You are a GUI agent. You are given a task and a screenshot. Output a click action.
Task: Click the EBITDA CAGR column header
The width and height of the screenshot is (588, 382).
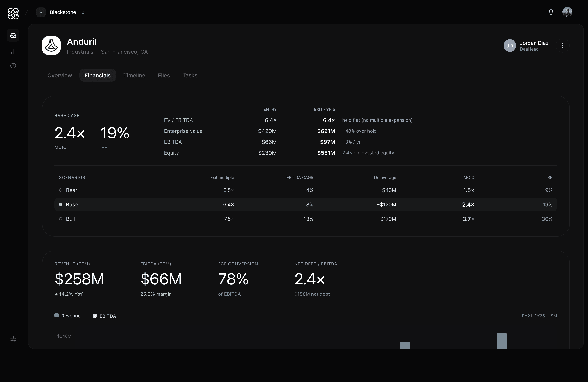pyautogui.click(x=300, y=177)
